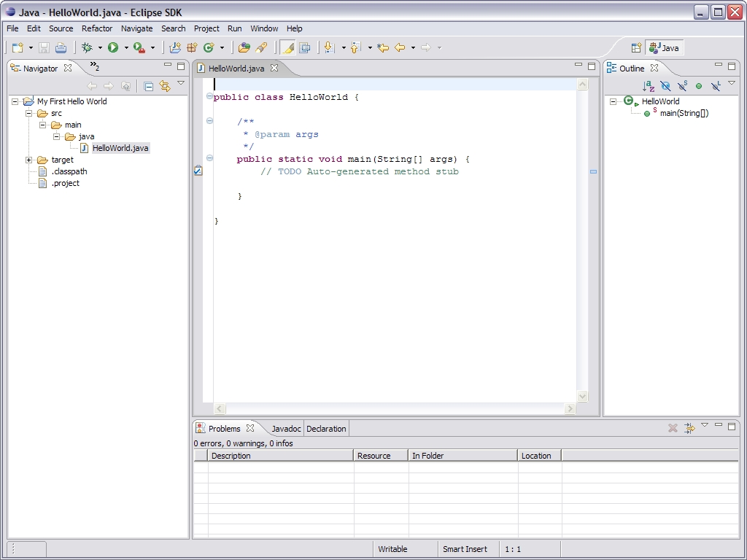The width and height of the screenshot is (747, 560).
Task: Click the Open Type toolbar icon
Action: click(x=244, y=47)
